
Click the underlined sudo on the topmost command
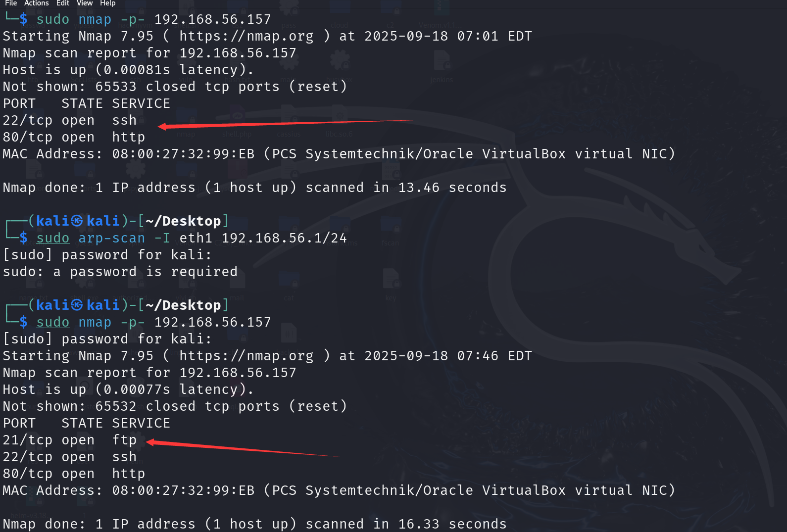click(x=52, y=19)
